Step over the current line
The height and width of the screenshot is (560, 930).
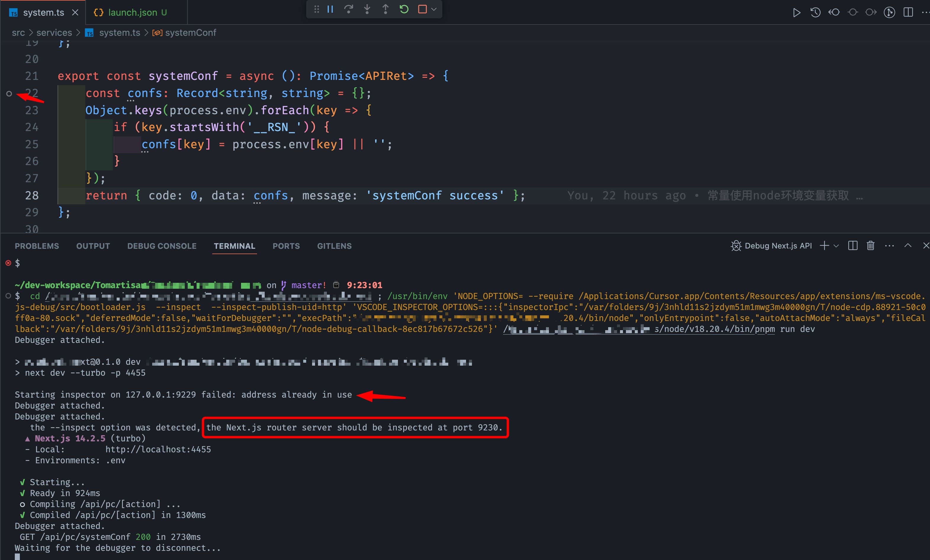(348, 9)
